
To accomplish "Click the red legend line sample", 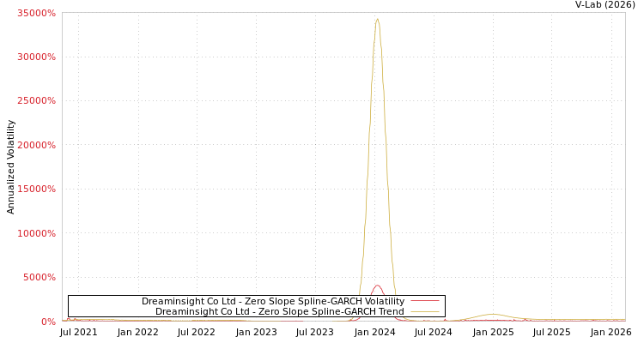I will (x=425, y=301).
